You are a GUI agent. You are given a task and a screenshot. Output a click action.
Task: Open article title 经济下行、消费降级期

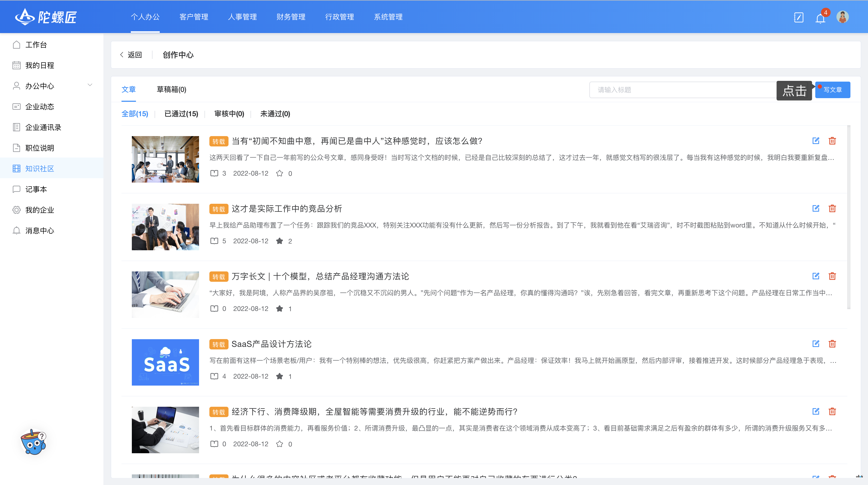point(374,412)
